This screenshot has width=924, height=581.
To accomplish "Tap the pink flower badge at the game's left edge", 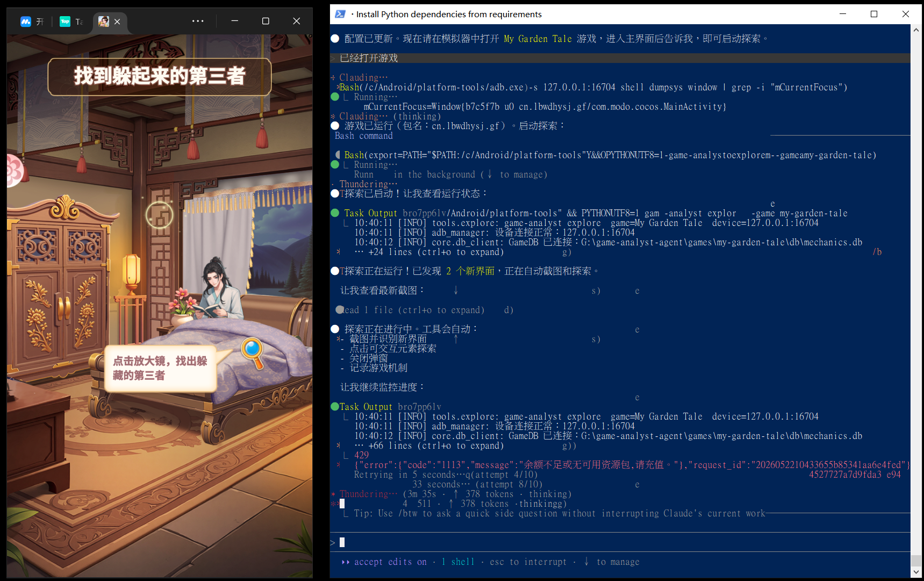I will (x=15, y=171).
